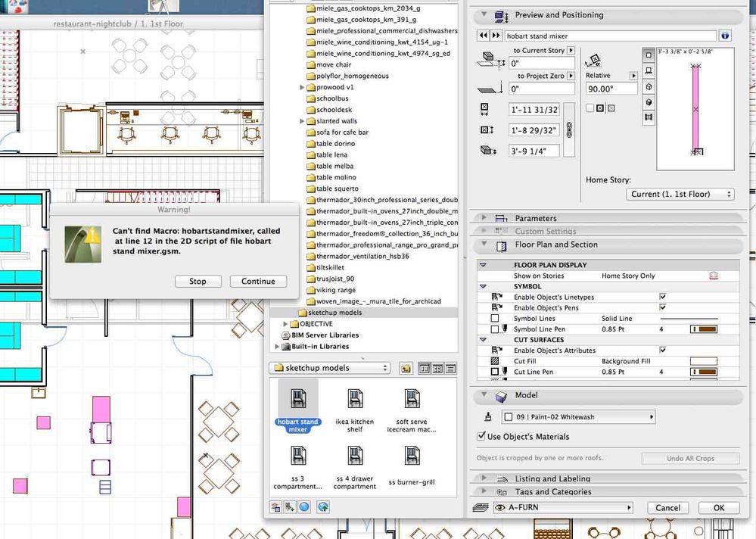
Task: Click the globe icon below the library thumbnails
Action: [x=304, y=507]
